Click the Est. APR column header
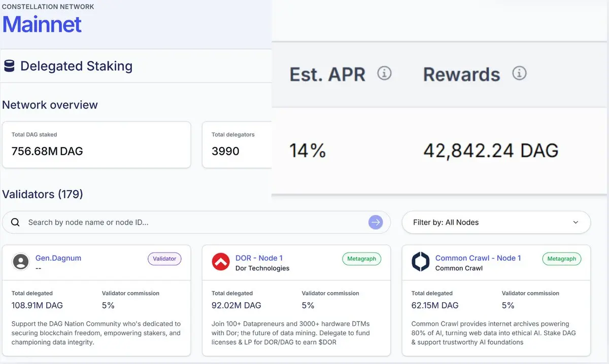 point(327,75)
